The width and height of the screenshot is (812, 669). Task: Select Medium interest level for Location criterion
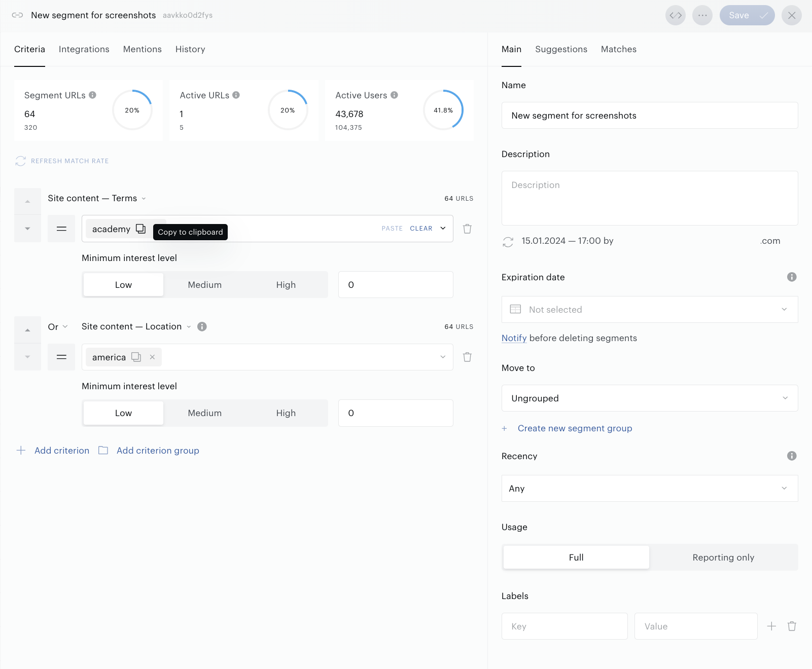pyautogui.click(x=204, y=413)
